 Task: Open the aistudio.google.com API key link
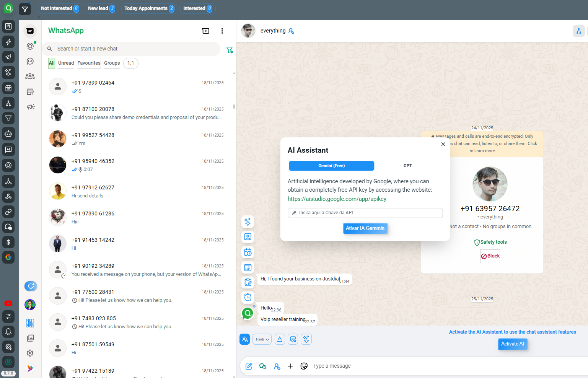point(337,199)
